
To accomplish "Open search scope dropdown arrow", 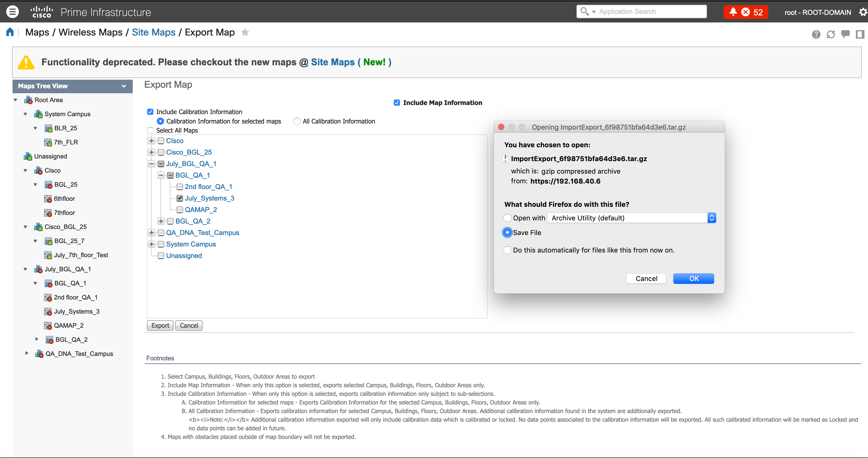I will coord(594,12).
